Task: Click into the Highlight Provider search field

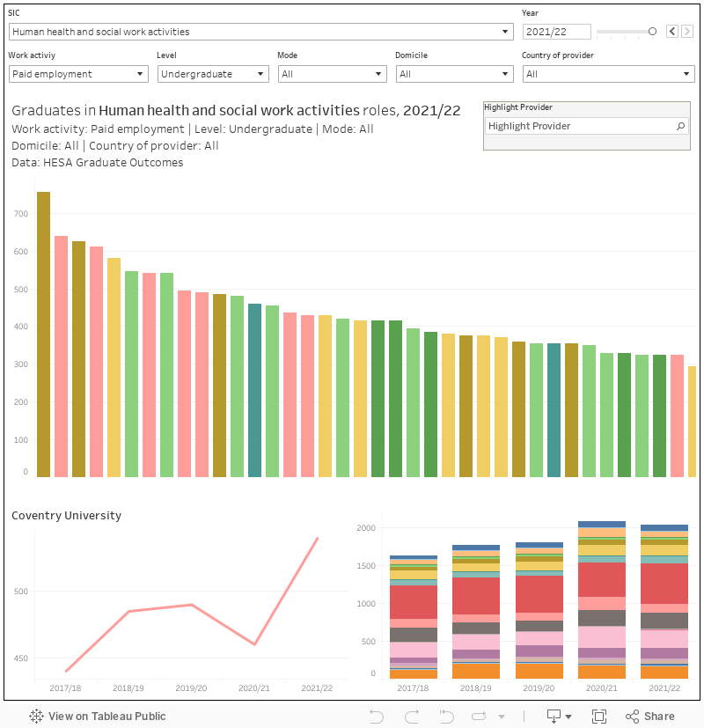Action: tap(579, 126)
